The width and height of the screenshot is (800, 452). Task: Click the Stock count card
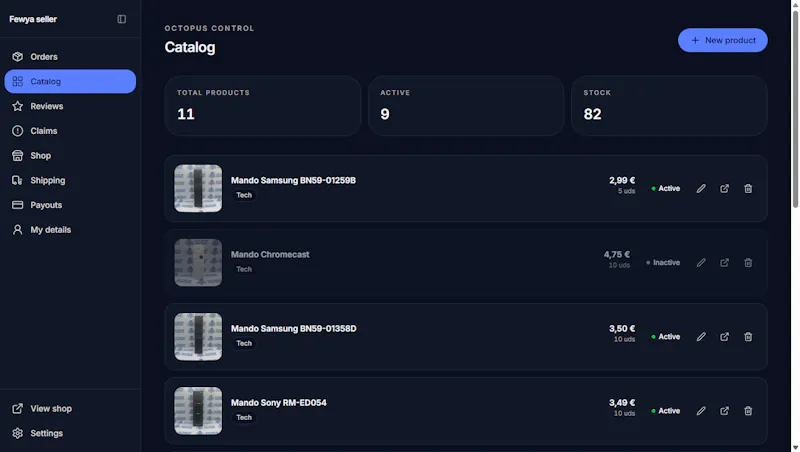pos(669,106)
